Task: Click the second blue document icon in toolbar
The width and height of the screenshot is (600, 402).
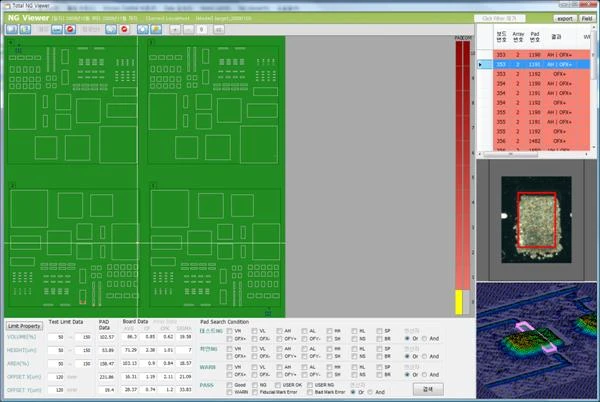Action: [25, 29]
